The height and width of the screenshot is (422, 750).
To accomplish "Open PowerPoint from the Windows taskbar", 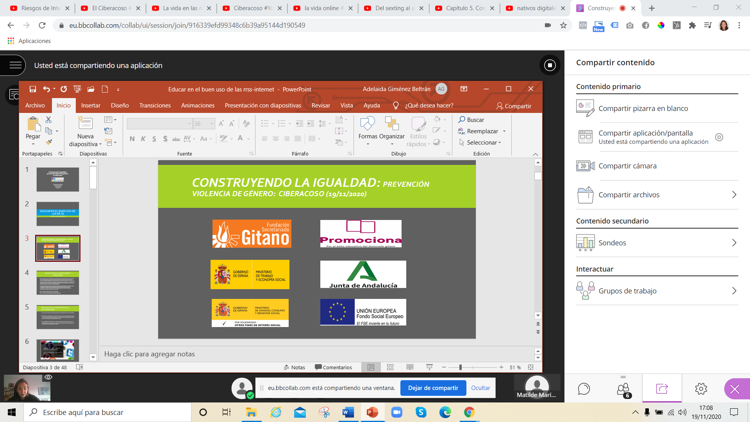I will coord(372,412).
